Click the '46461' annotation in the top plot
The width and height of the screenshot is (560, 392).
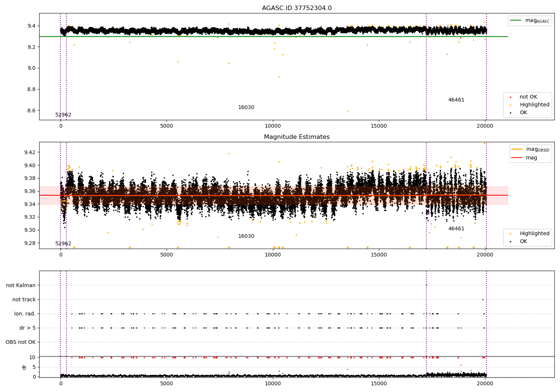(456, 100)
